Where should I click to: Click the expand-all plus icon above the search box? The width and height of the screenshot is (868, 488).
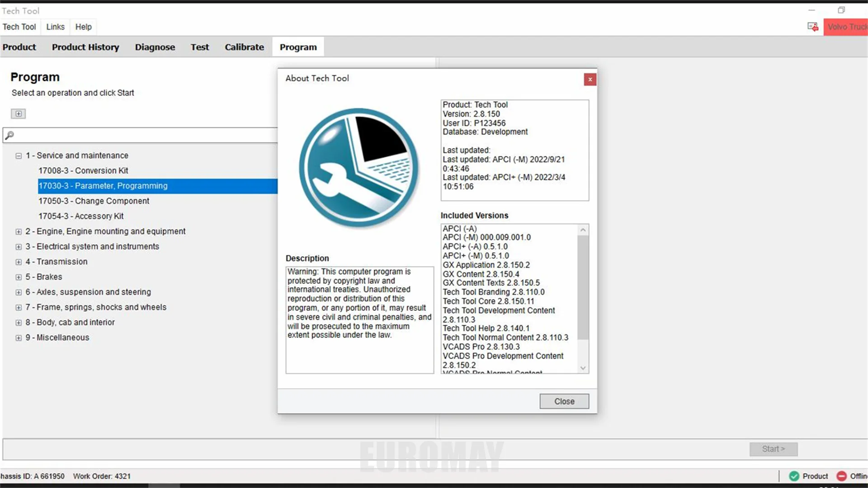(18, 113)
